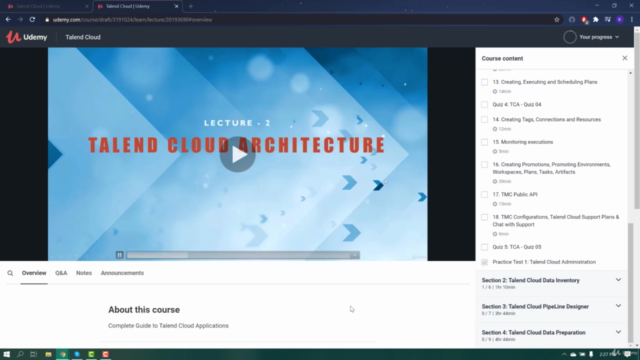
Task: Show hidden system tray icons
Action: tap(564, 354)
